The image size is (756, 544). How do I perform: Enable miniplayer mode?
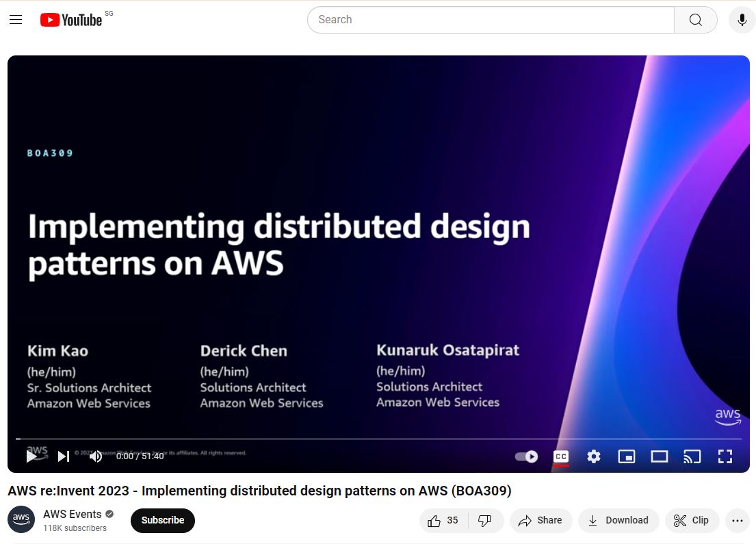pos(626,456)
